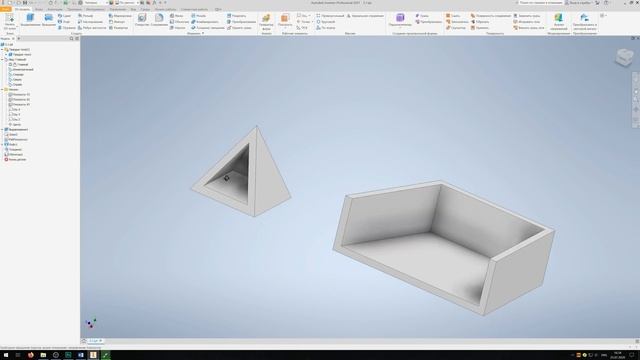The height and width of the screenshot is (360, 640).
Task: Launch Stress Analysis (Анализ напряжений)
Action: coord(558,21)
